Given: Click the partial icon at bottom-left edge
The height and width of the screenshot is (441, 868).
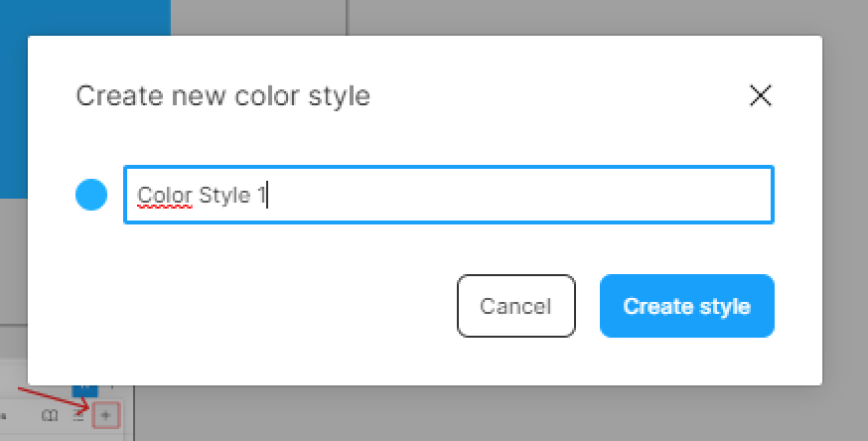Looking at the screenshot, I should coord(4,416).
